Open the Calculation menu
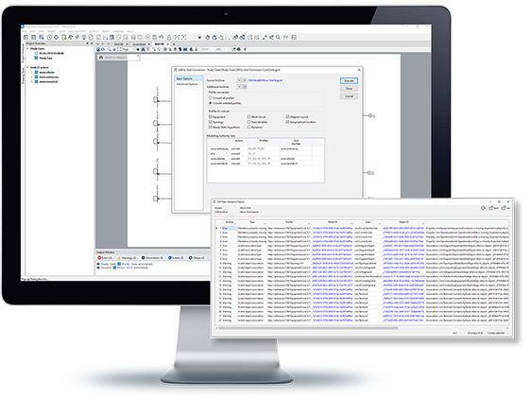The image size is (532, 398). [77, 31]
